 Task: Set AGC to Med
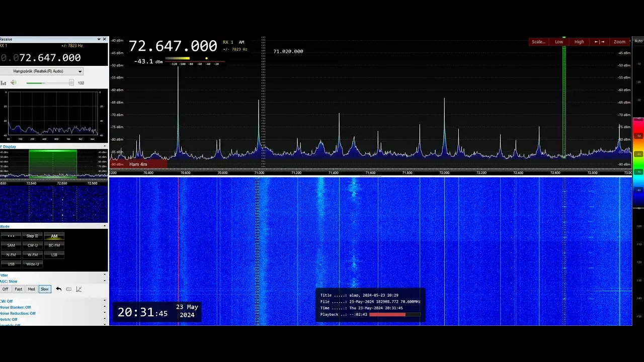point(31,289)
